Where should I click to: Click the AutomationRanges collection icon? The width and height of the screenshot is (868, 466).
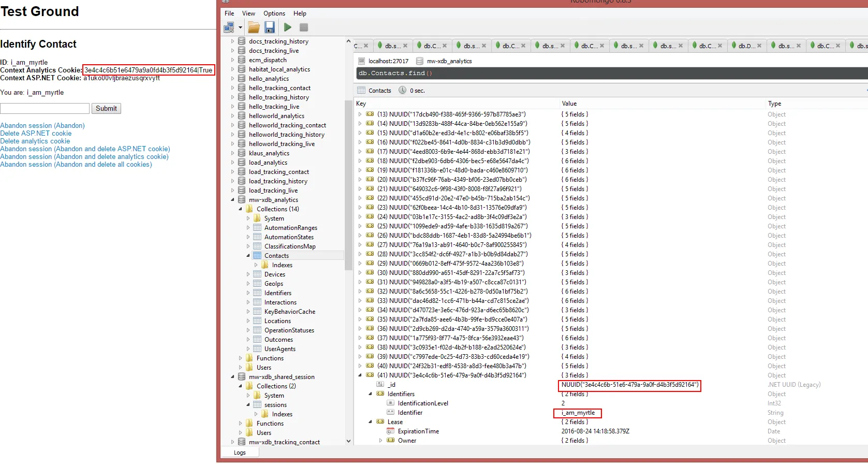tap(257, 228)
